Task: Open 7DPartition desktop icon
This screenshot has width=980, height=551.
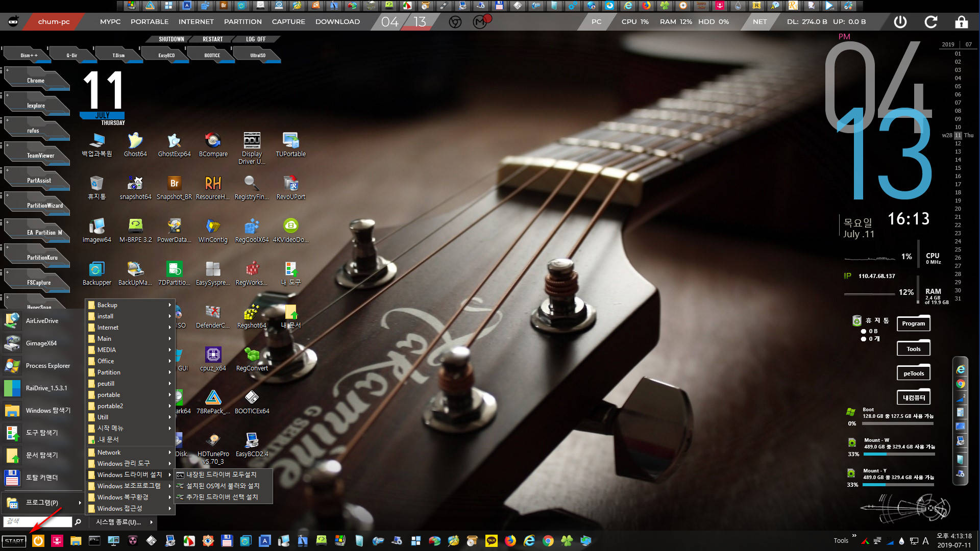Action: [174, 273]
